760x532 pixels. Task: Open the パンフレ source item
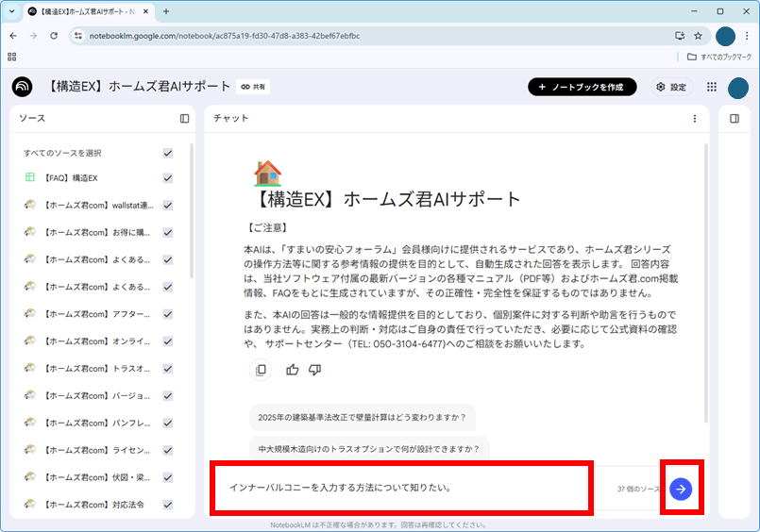point(97,424)
